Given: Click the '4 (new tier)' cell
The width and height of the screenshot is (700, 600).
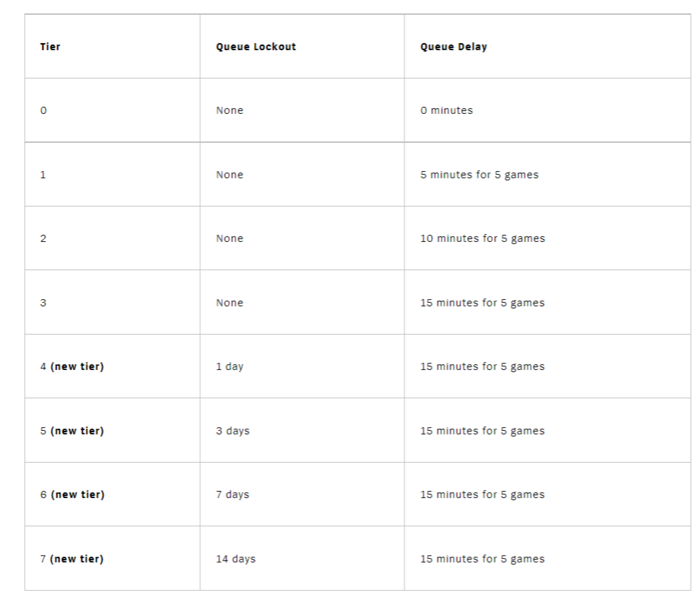Looking at the screenshot, I should coord(113,366).
